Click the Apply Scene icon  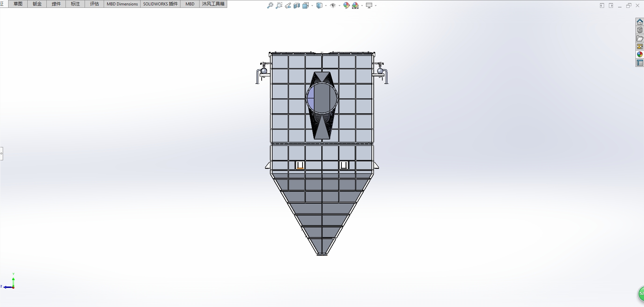coord(355,5)
